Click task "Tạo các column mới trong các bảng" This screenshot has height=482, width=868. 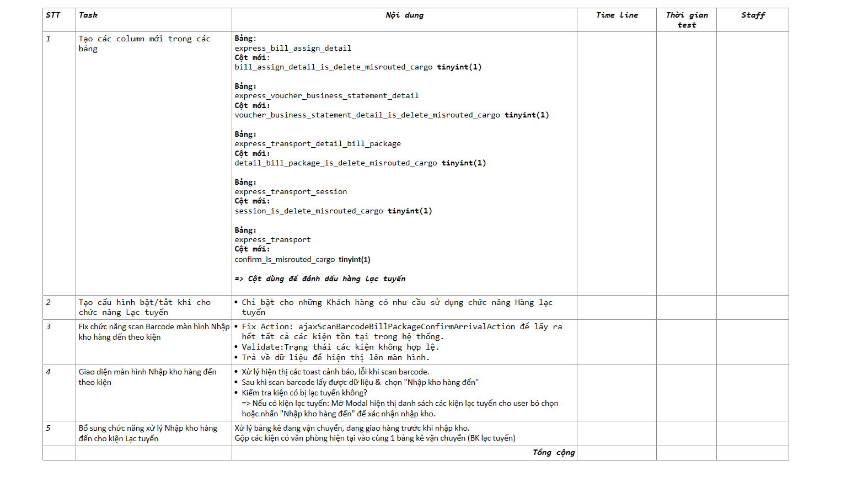[x=144, y=44]
